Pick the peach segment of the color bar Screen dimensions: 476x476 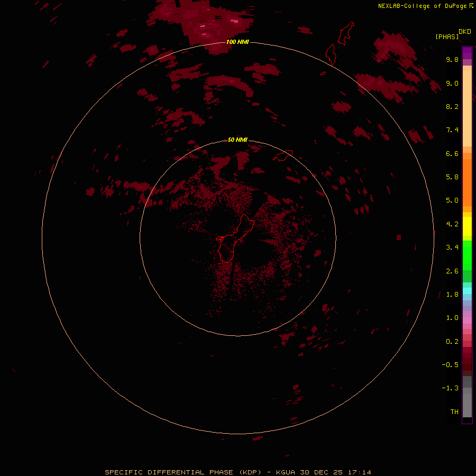pyautogui.click(x=467, y=108)
